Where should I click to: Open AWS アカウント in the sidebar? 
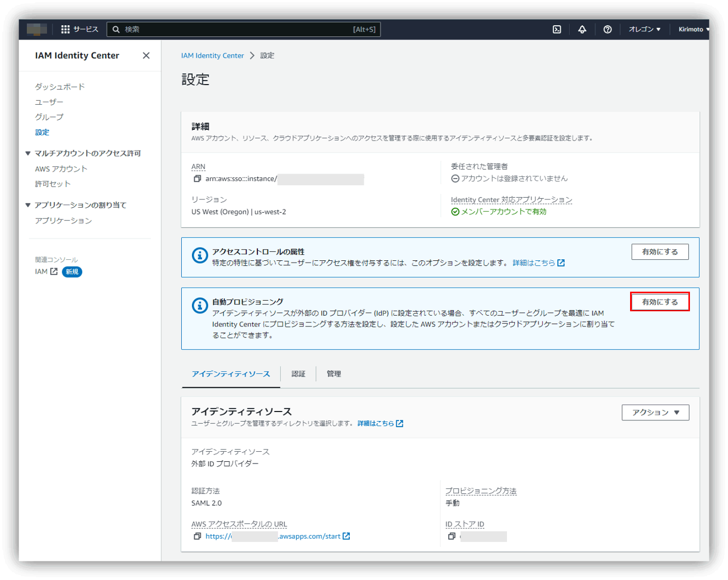[61, 169]
